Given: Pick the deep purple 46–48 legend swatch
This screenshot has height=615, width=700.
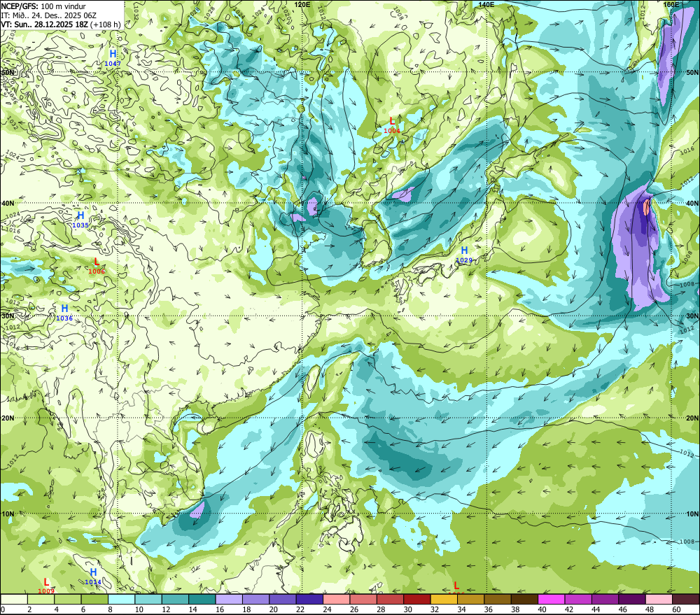Looking at the screenshot, I should (632, 599).
